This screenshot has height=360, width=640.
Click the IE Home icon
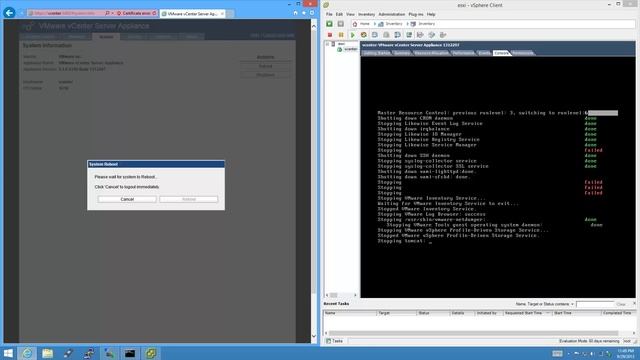[296, 13]
